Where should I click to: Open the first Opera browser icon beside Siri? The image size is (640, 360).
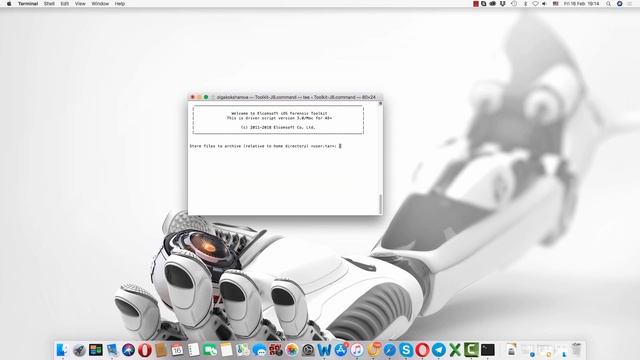[x=144, y=350]
